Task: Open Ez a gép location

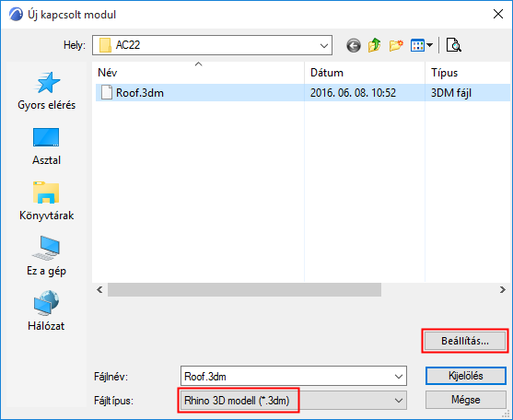Action: [46, 257]
